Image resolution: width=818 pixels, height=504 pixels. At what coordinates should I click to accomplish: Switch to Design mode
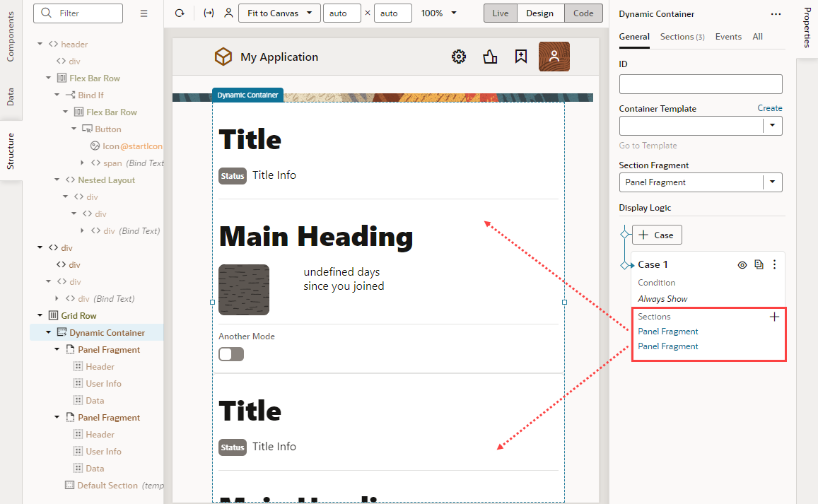540,13
